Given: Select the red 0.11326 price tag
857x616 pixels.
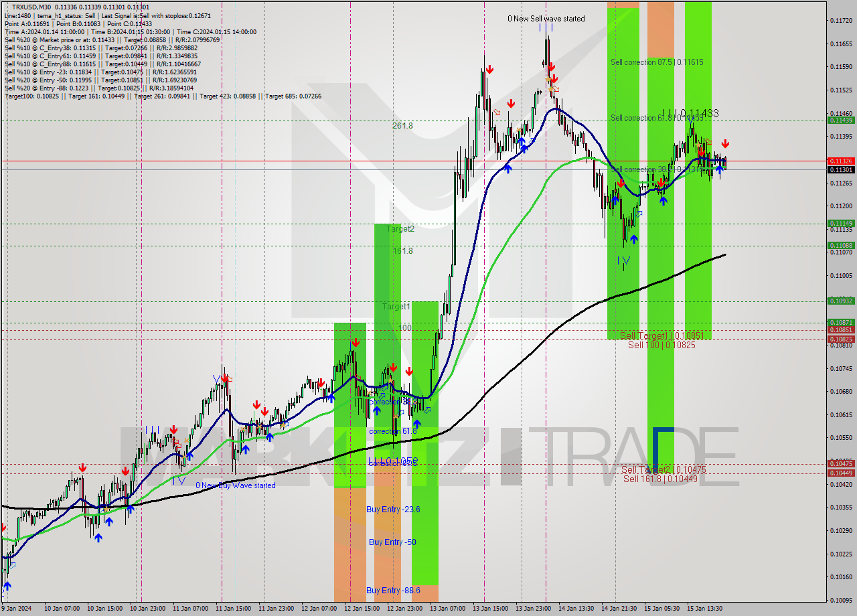Looking at the screenshot, I should pyautogui.click(x=841, y=161).
